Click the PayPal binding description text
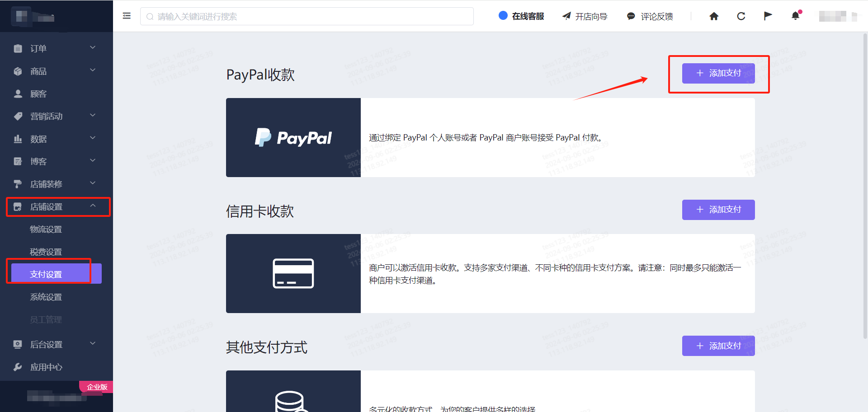Screen dimensions: 868x412 click(x=486, y=137)
